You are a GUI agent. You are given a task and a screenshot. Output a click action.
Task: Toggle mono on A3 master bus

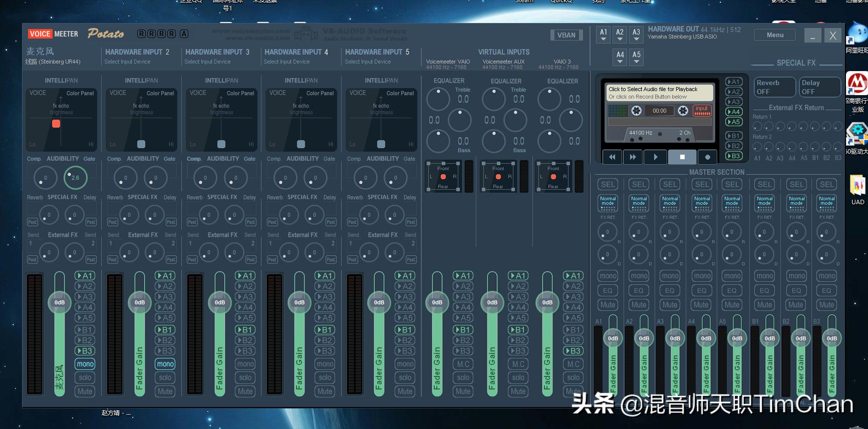(x=670, y=276)
